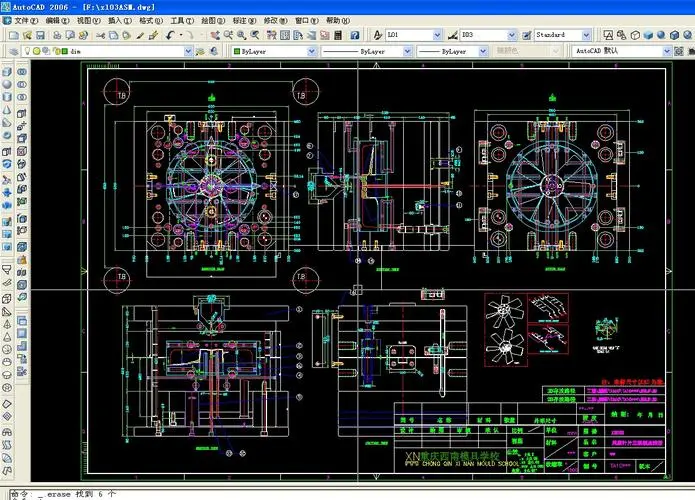Toggle the lock icon for dim layer
695x500 pixels.
pos(57,50)
